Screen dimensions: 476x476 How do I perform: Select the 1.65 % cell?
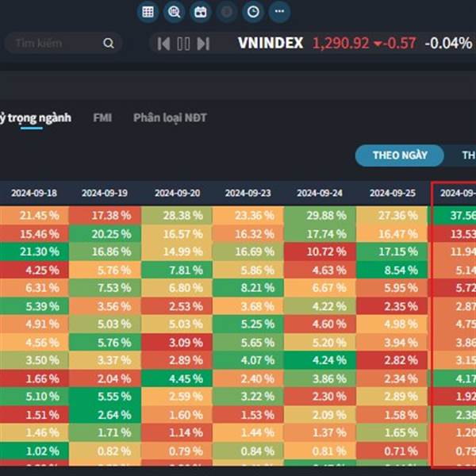point(392,432)
